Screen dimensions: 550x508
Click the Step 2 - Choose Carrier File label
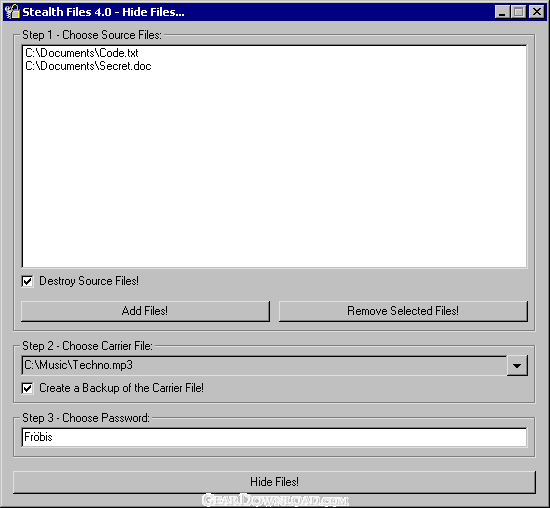coord(87,346)
